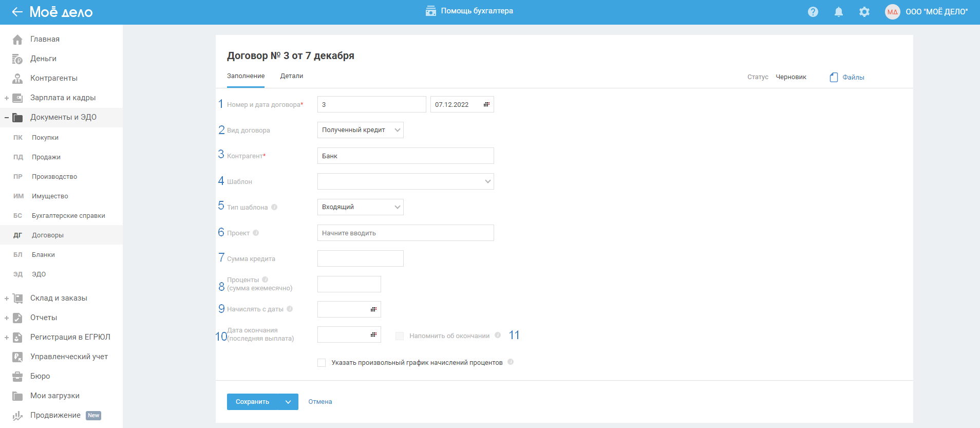Image resolution: width=980 pixels, height=428 pixels.
Task: Expand the Шаблон dropdown
Action: click(405, 181)
